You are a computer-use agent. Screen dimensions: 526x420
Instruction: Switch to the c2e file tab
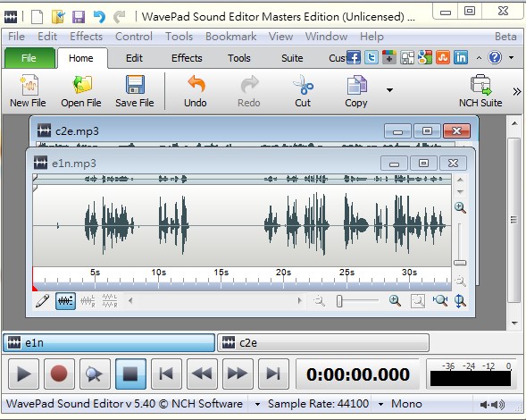pos(323,343)
